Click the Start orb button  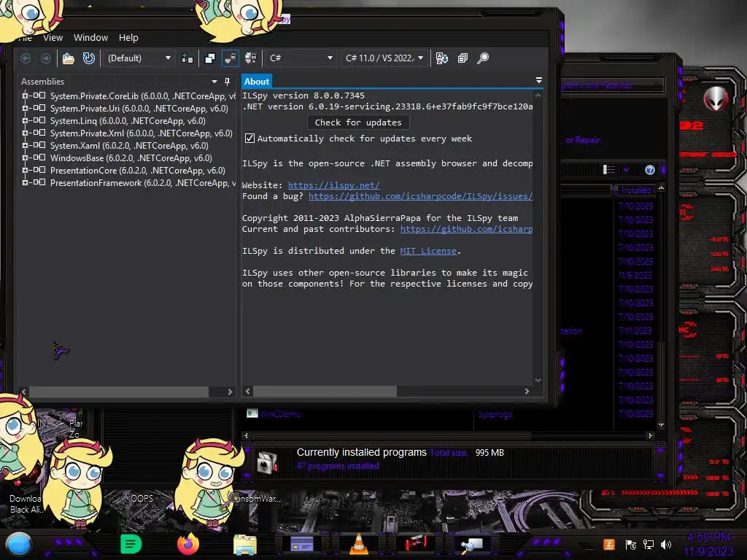point(19,544)
